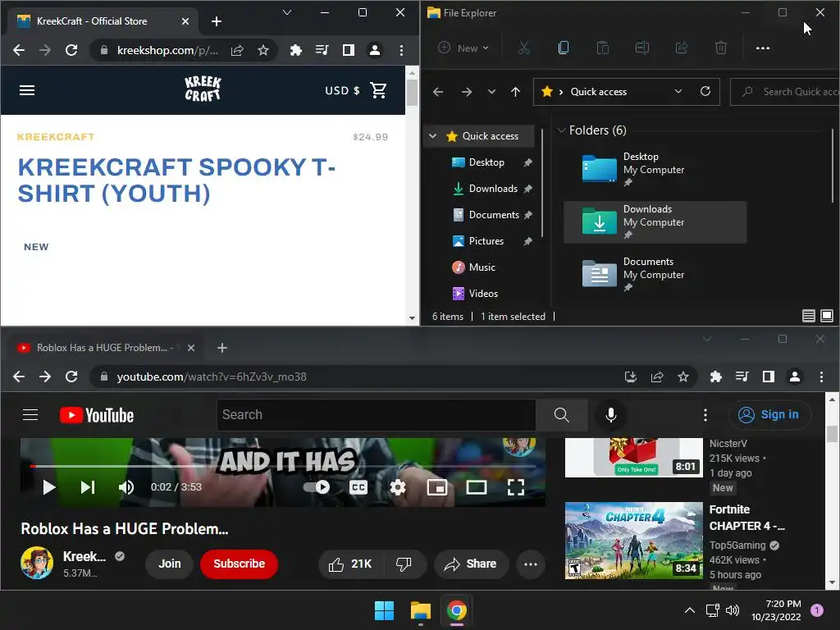The height and width of the screenshot is (630, 840).
Task: Select the Desktop folder tile in Folders
Action: pos(655,170)
